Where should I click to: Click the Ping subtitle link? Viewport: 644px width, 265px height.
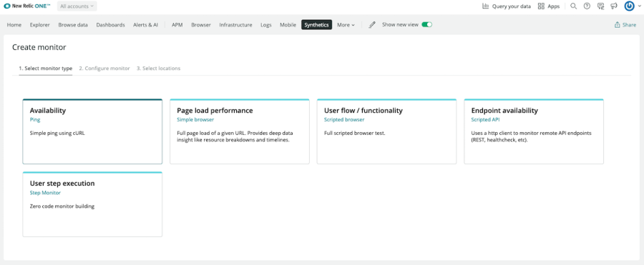[35, 120]
